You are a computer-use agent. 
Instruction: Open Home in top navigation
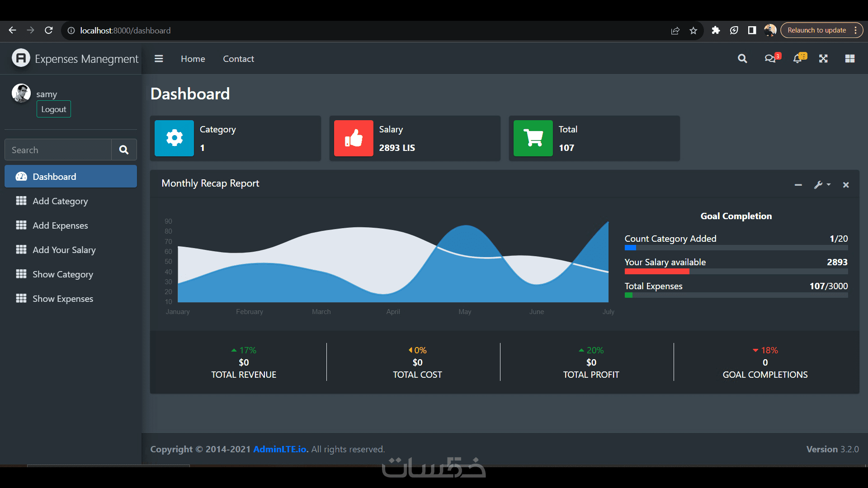coord(193,59)
